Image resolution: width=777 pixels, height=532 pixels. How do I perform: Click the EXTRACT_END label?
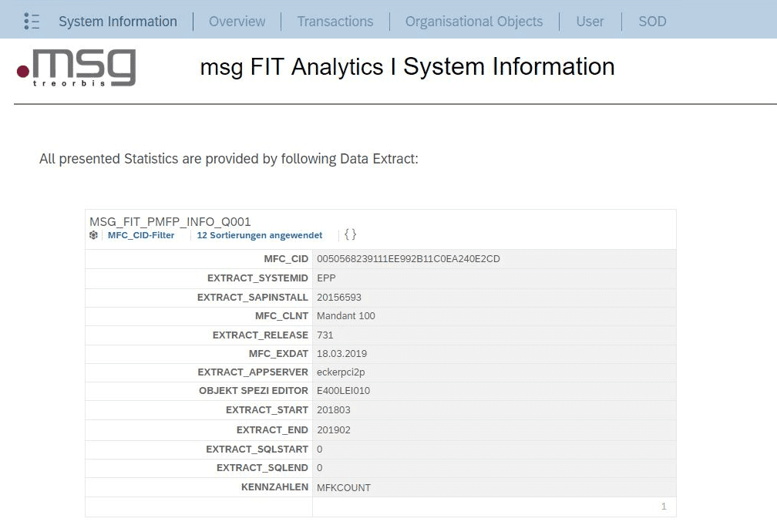272,430
